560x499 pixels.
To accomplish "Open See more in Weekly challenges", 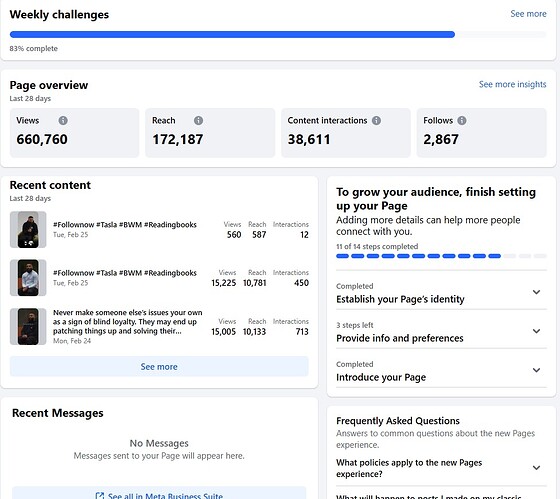I will (x=528, y=14).
